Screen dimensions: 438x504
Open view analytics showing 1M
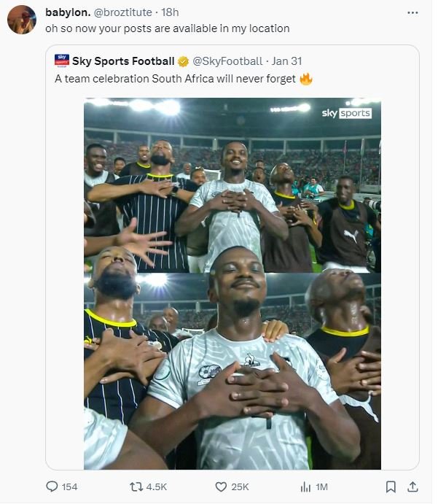305,486
